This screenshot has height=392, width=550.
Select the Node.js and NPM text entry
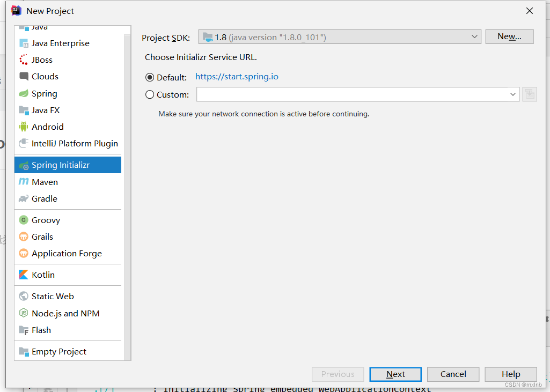pyautogui.click(x=65, y=313)
